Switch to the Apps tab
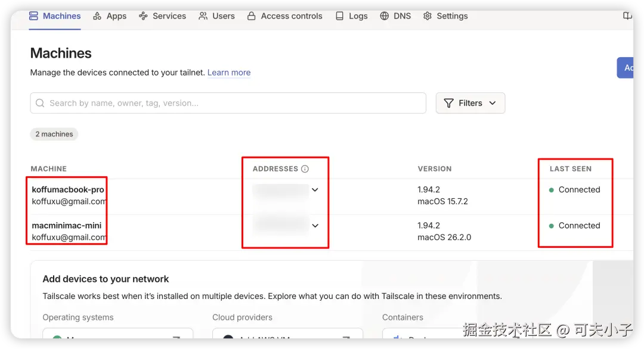The width and height of the screenshot is (644, 349). (110, 16)
